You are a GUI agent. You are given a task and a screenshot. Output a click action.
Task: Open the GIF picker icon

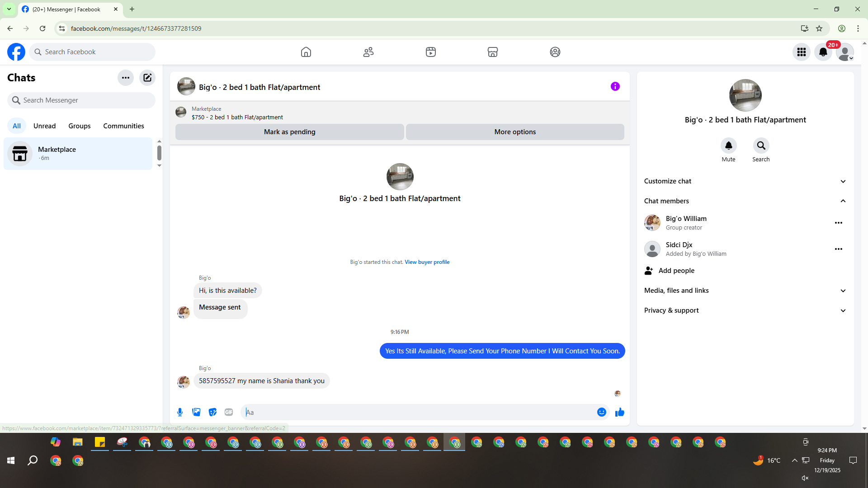pyautogui.click(x=229, y=412)
